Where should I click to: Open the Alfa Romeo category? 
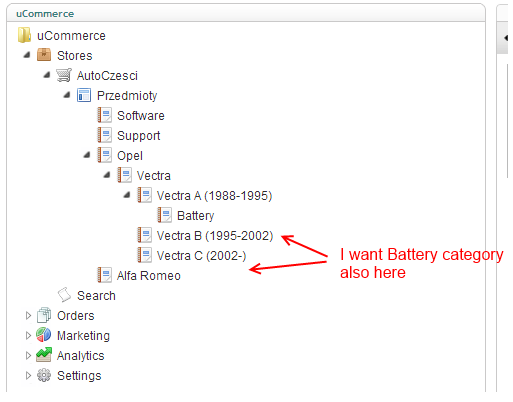click(149, 276)
